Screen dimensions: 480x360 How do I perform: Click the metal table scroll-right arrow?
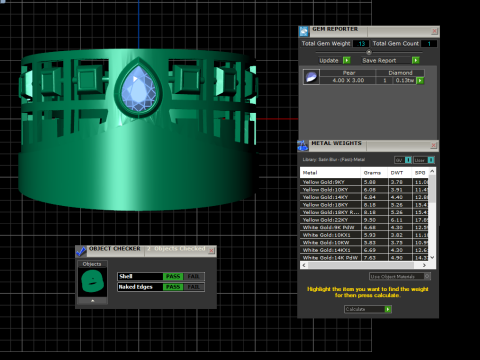[x=424, y=265]
